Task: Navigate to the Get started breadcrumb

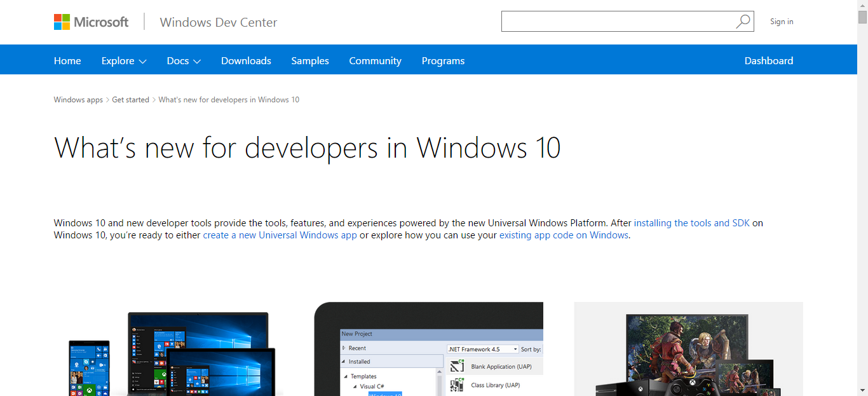Action: click(x=130, y=99)
